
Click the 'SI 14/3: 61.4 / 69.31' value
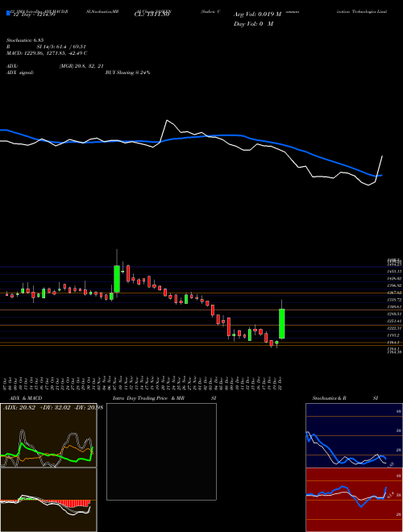click(x=61, y=47)
